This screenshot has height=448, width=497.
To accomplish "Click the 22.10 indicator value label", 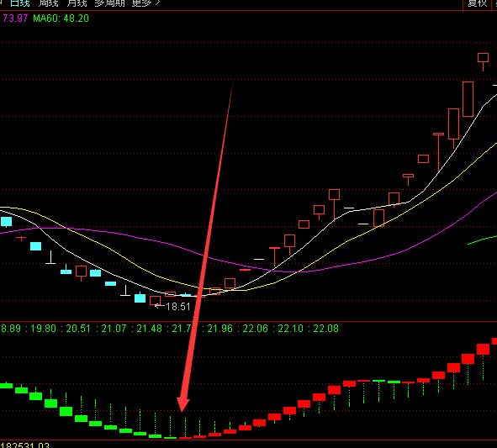I will coord(290,329).
